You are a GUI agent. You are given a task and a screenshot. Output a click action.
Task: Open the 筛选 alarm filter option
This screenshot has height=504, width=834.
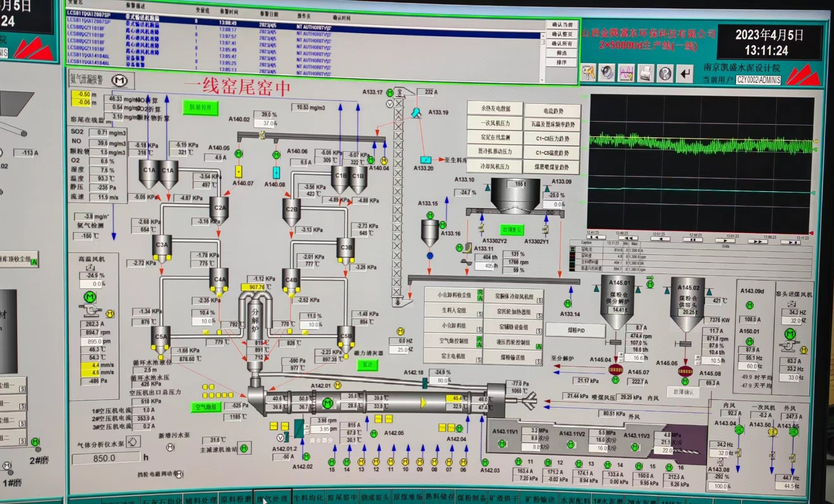point(561,53)
